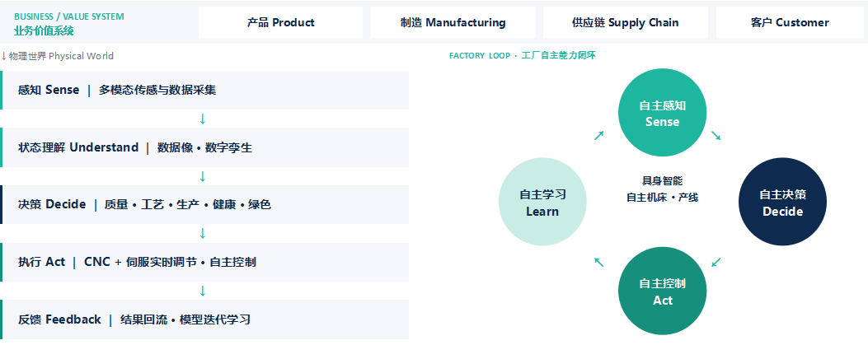868x345 pixels.
Task: Click the arrow from Learn circle to Sense circle
Action: click(x=598, y=136)
